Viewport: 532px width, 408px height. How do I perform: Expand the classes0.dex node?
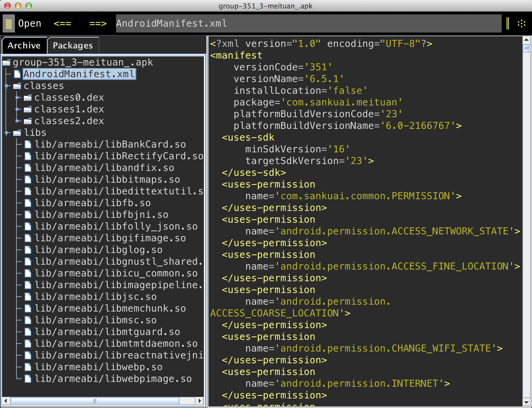[17, 97]
